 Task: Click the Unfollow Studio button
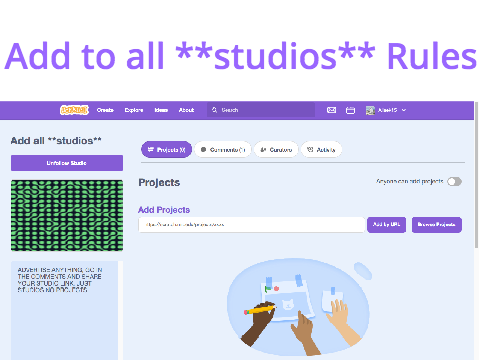[67, 163]
